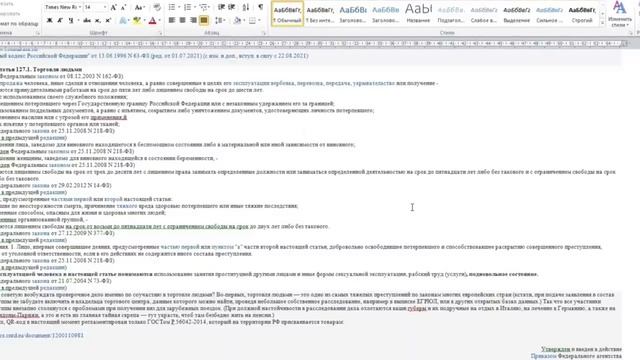Decrease font size with shrink font icon
This screenshot has width=640, height=360.
click(124, 7)
